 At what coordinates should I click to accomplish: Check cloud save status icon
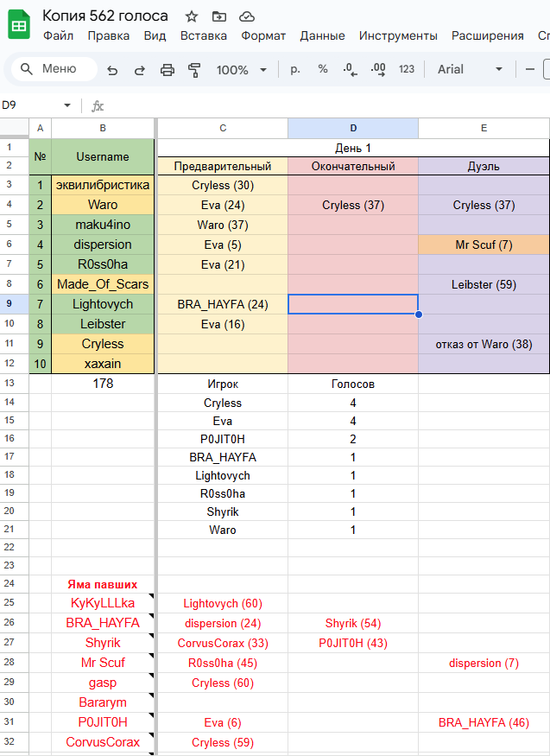247,16
